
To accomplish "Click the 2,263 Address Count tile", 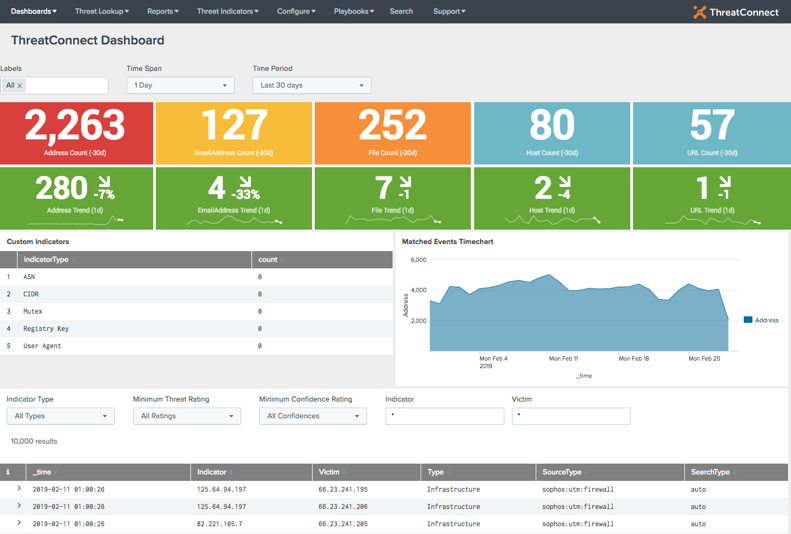I will click(76, 133).
